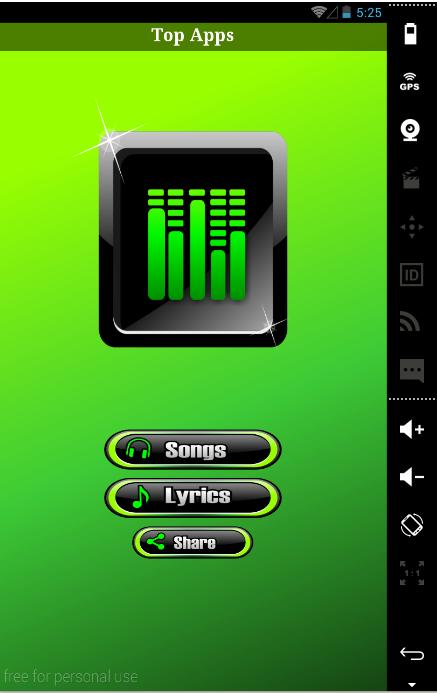Click the Wi-Fi status bar icon
Image resolution: width=437 pixels, height=693 pixels.
[318, 12]
